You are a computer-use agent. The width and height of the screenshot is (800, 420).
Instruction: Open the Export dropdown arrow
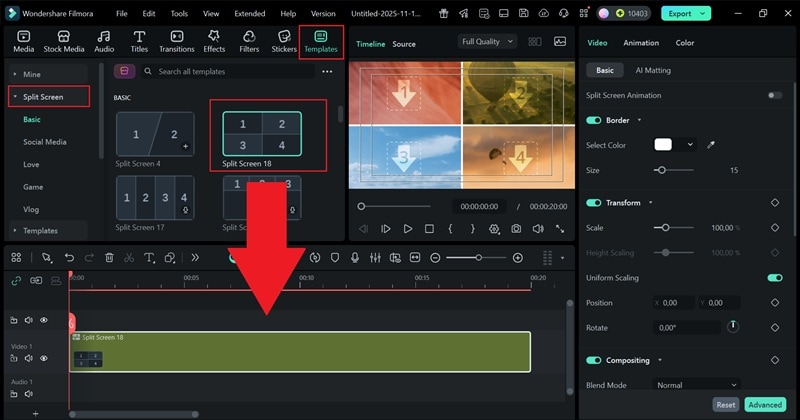coord(703,14)
